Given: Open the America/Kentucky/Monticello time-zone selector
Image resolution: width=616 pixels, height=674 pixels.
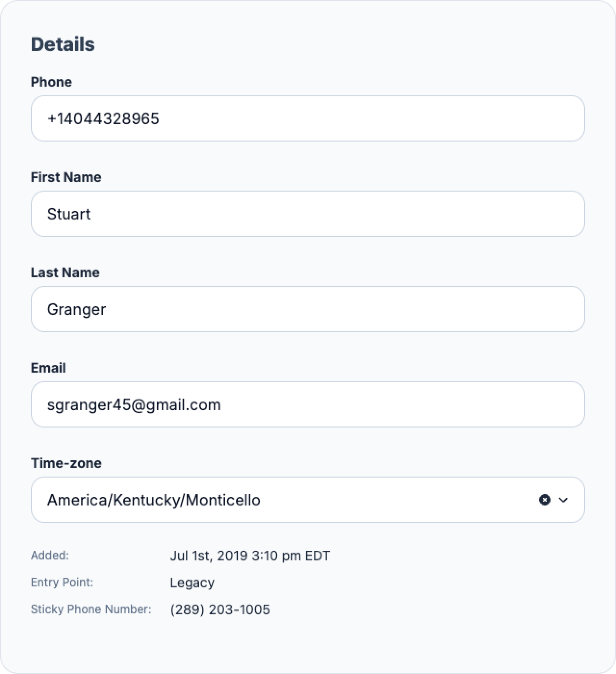Looking at the screenshot, I should 308,500.
